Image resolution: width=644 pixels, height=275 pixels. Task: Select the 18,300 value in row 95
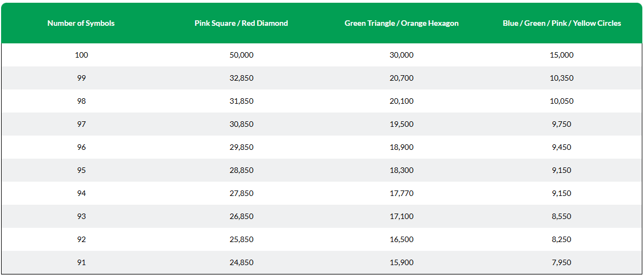click(x=401, y=170)
